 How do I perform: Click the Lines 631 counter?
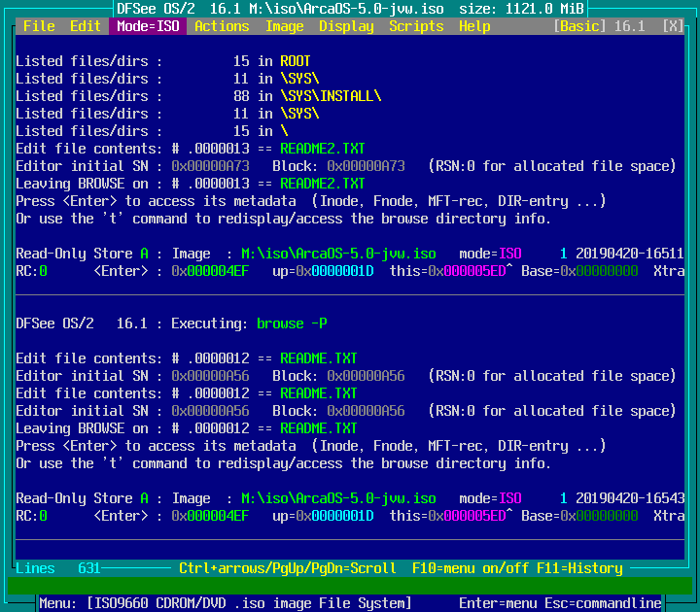click(58, 568)
